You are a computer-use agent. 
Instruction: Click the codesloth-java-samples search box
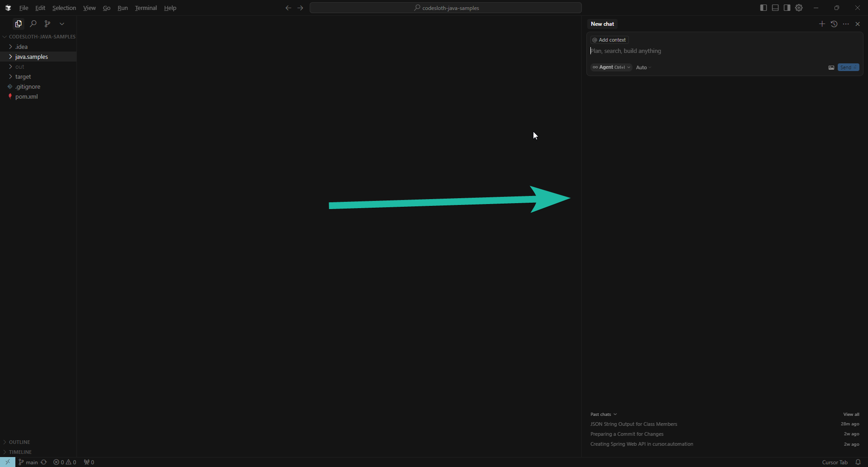(446, 8)
